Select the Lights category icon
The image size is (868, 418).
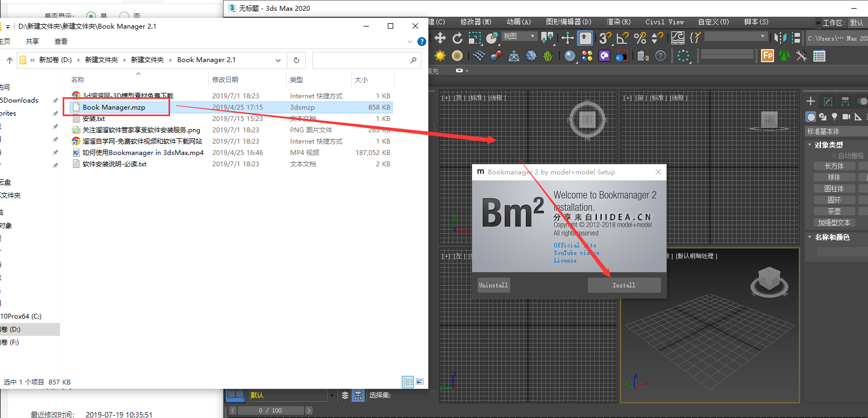(x=835, y=117)
